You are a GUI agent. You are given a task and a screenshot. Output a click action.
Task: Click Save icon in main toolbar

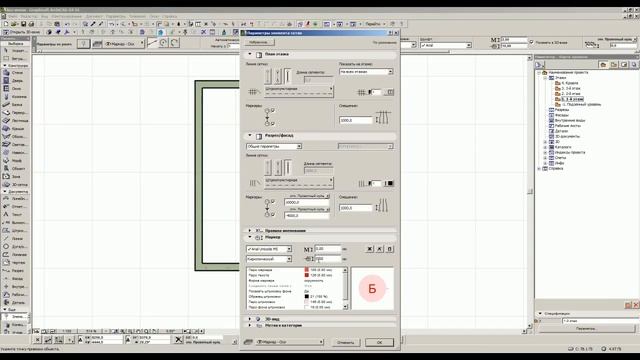point(23,24)
